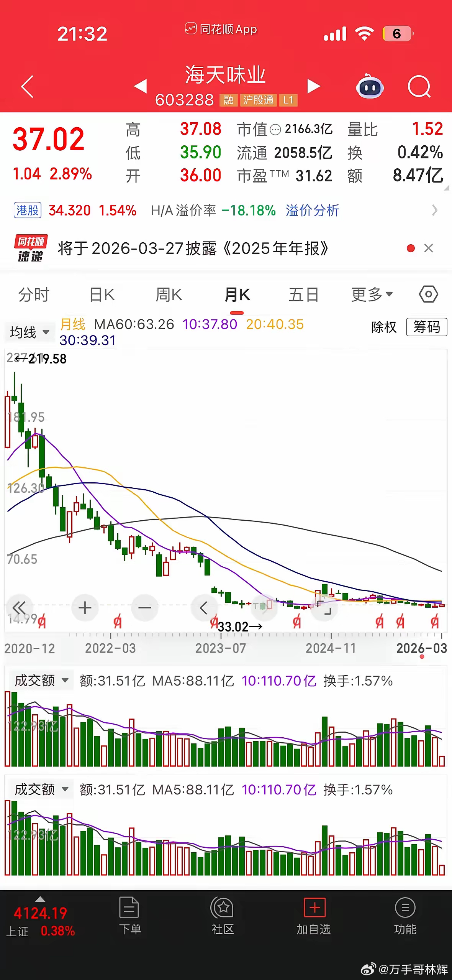Open the search magnifier icon
This screenshot has width=452, height=980.
pyautogui.click(x=419, y=87)
